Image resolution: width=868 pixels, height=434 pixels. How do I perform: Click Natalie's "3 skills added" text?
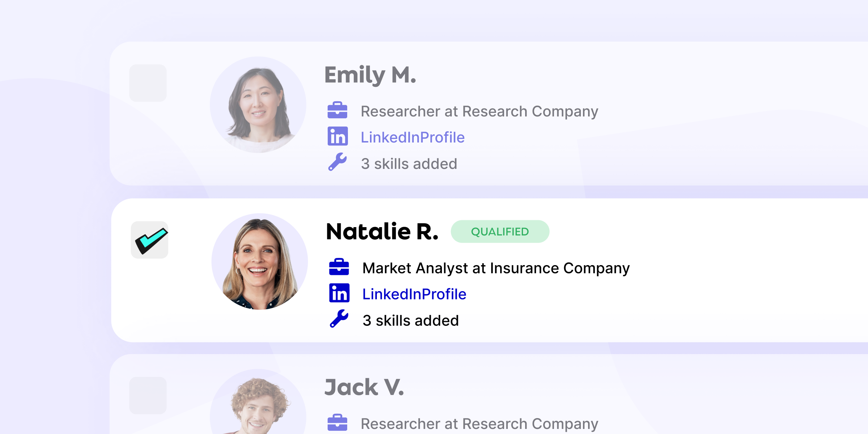[410, 321]
